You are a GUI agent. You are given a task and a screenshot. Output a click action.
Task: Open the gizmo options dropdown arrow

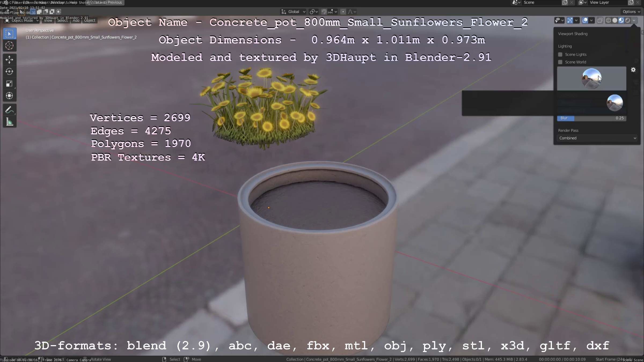point(576,20)
